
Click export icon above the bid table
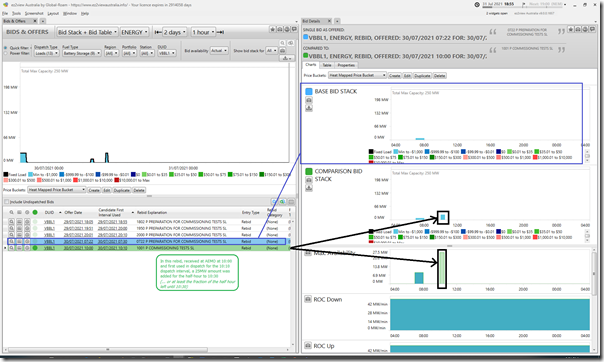tap(282, 201)
